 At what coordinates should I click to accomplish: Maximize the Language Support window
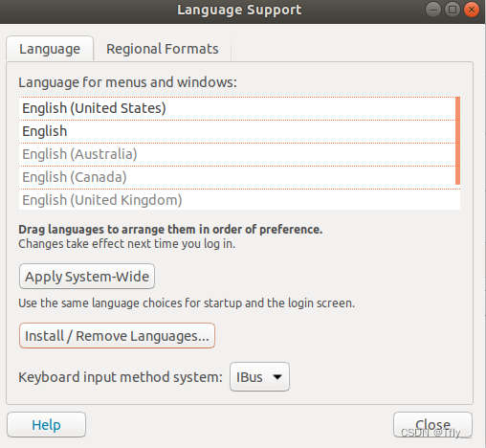coord(453,10)
